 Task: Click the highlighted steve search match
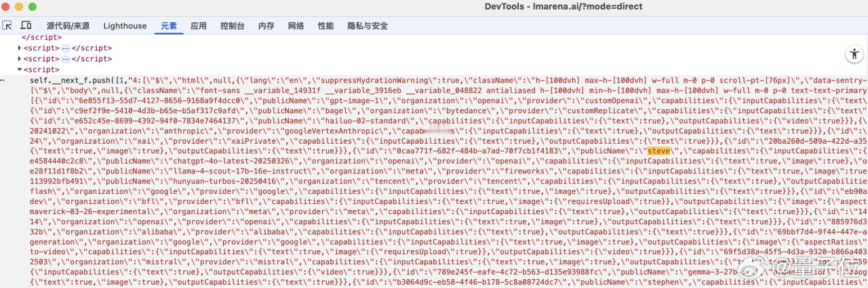click(x=659, y=150)
